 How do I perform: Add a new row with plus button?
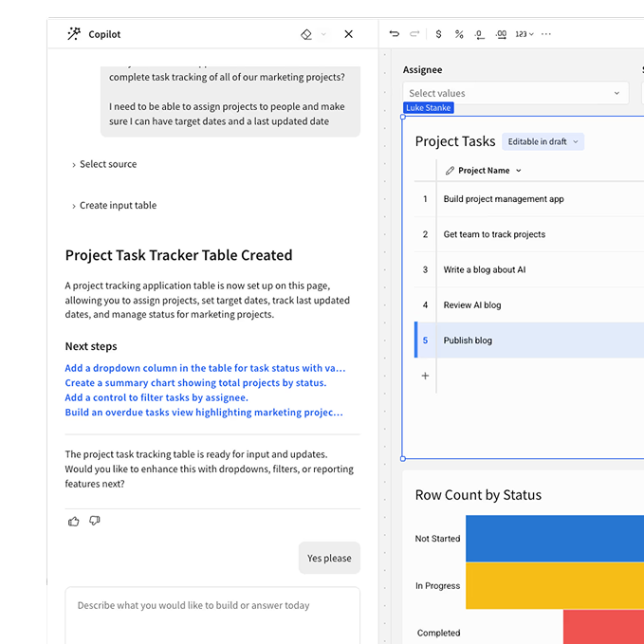(x=425, y=376)
